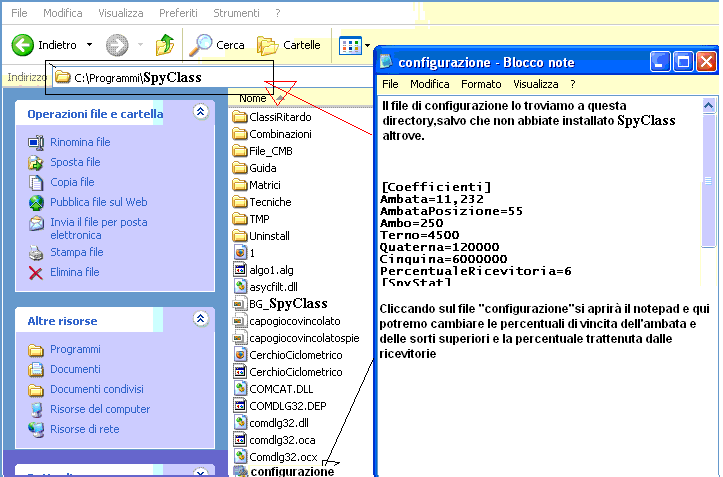
Task: Open the view mode icon in the toolbar
Action: click(x=350, y=45)
